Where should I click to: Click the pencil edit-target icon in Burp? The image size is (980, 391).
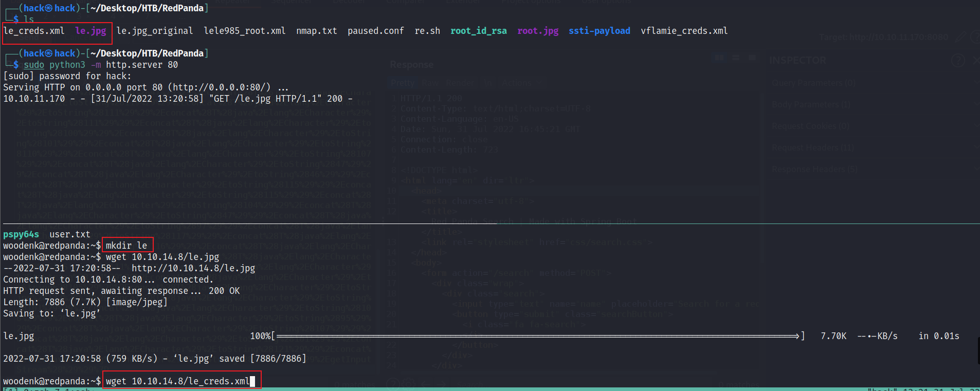click(960, 37)
